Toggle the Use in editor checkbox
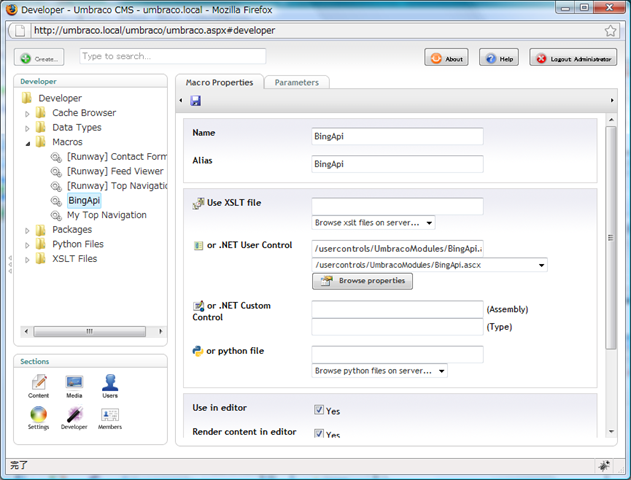Image resolution: width=631 pixels, height=480 pixels. click(319, 410)
